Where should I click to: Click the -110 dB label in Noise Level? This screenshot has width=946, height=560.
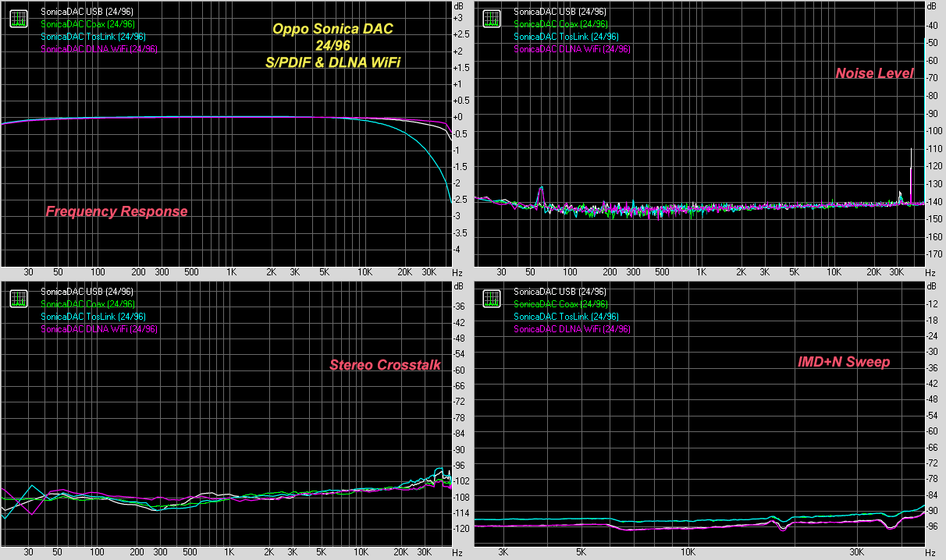[x=933, y=148]
